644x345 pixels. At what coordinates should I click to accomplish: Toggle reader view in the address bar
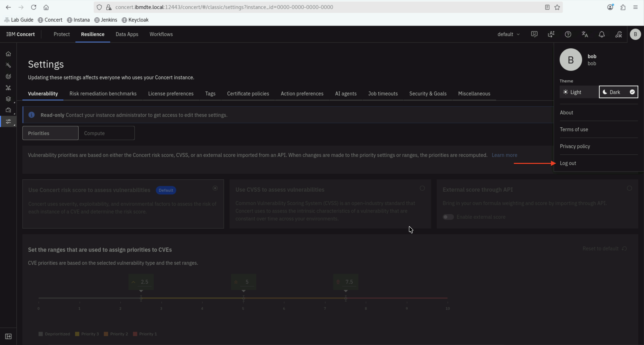click(547, 7)
